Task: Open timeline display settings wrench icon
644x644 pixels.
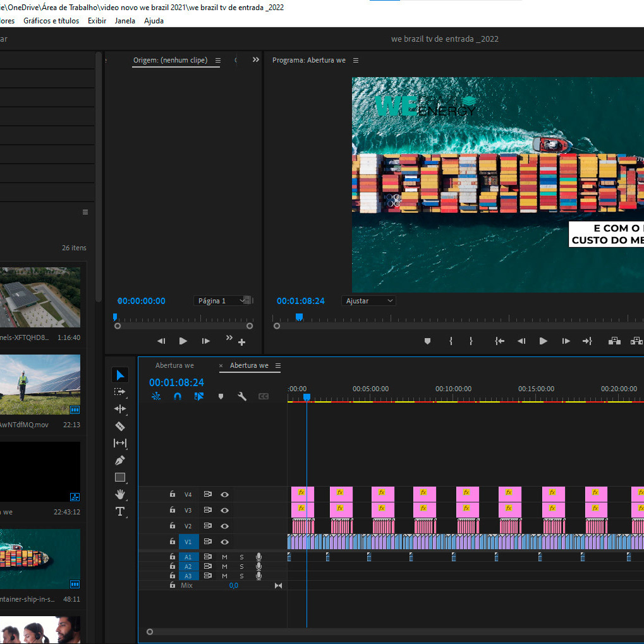Action: 242,396
